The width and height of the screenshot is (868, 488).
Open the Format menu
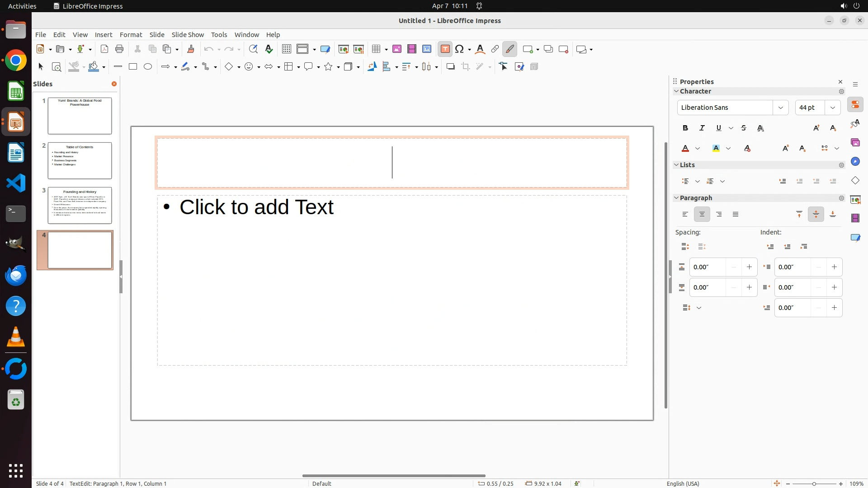pyautogui.click(x=131, y=35)
